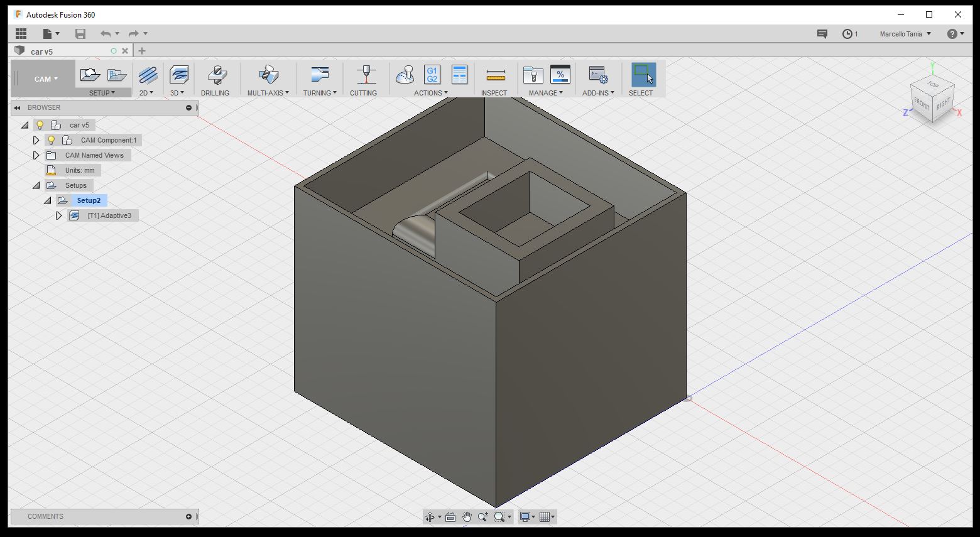Screen dimensions: 980x537
Task: Create a new setup with the Setup icon
Action: pos(90,75)
